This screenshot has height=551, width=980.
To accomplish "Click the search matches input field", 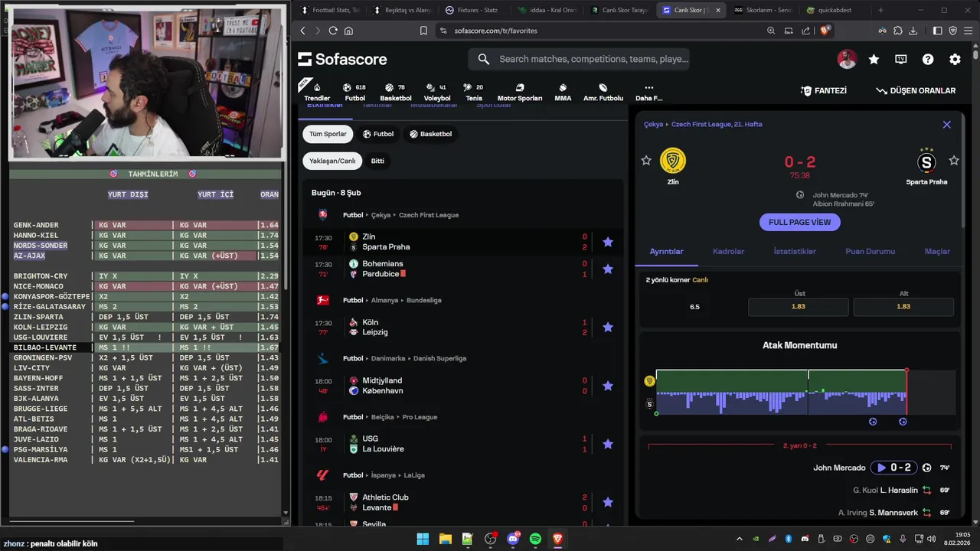I will click(x=579, y=59).
